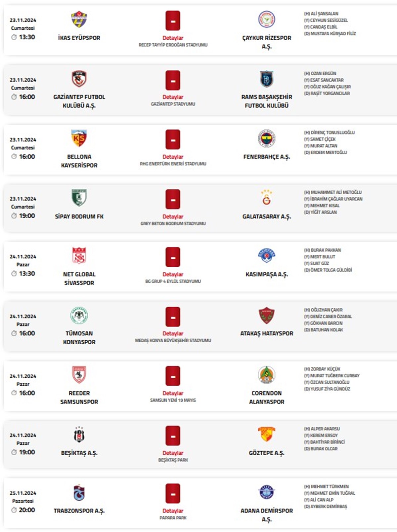Click the Trabzonspor team crest
Image resolution: width=397 pixels, height=532 pixels.
79,492
